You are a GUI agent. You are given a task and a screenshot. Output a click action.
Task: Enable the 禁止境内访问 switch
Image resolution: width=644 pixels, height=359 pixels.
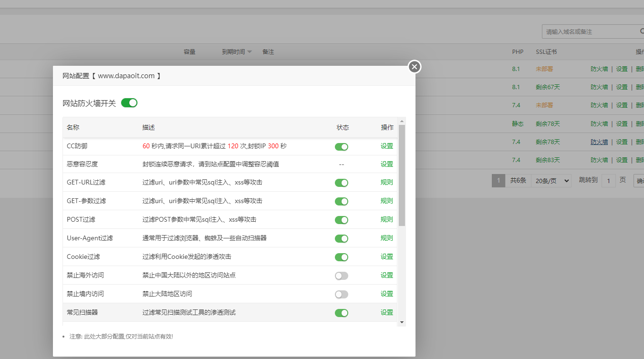click(342, 294)
